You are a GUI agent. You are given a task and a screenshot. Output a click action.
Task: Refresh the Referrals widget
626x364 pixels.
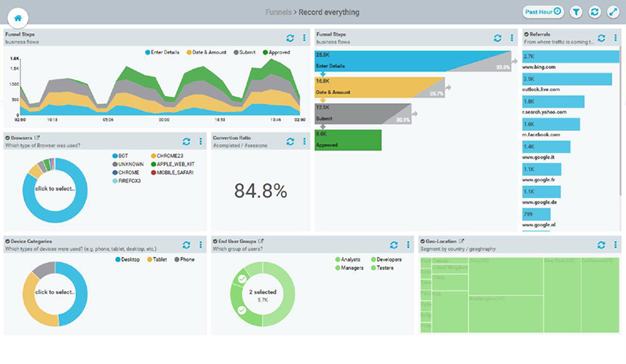602,38
